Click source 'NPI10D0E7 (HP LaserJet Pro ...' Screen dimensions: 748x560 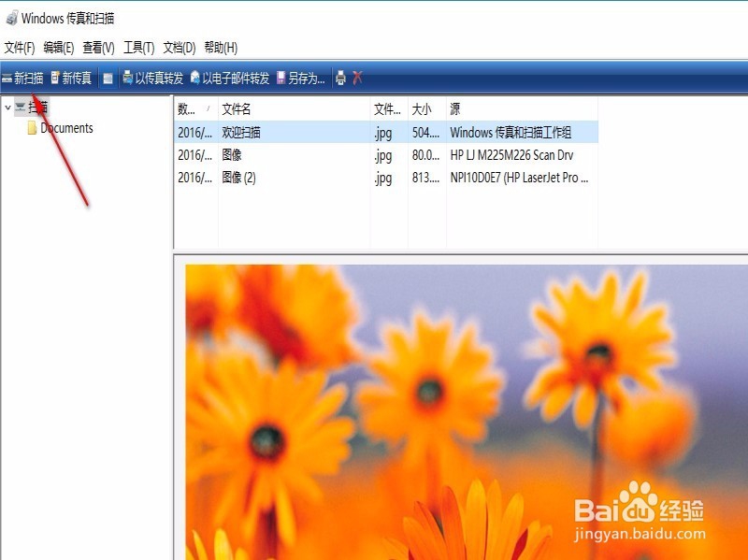(519, 178)
